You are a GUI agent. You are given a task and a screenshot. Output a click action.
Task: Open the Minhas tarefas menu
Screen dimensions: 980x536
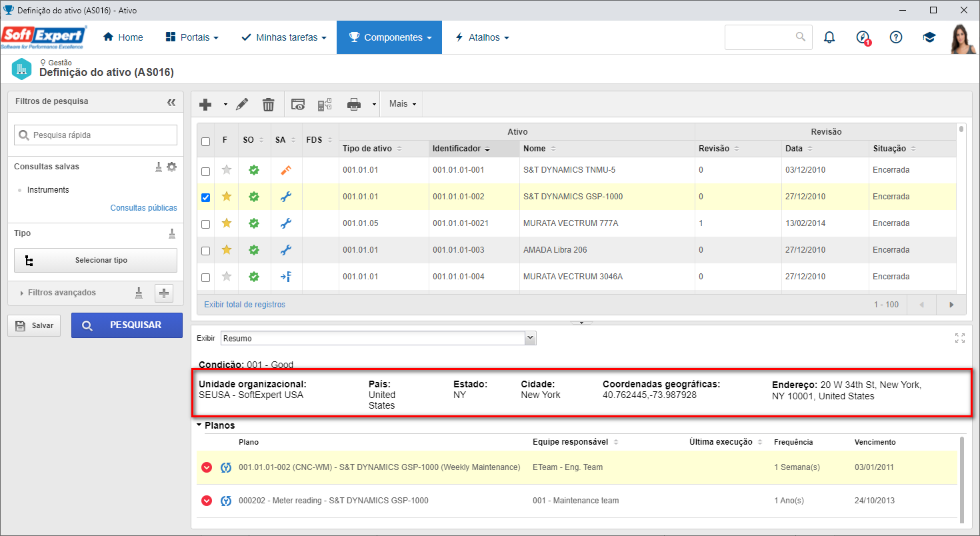pos(284,37)
